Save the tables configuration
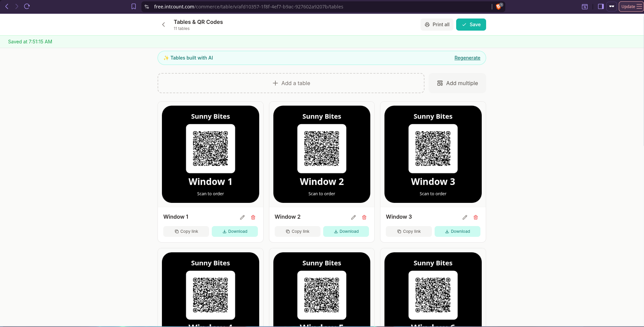This screenshot has width=644, height=327. pyautogui.click(x=471, y=25)
